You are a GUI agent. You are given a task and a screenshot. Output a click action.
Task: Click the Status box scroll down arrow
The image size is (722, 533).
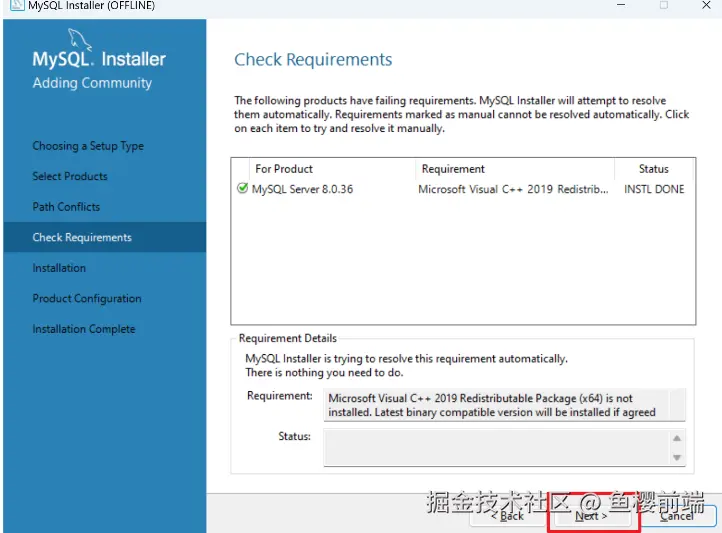click(677, 458)
